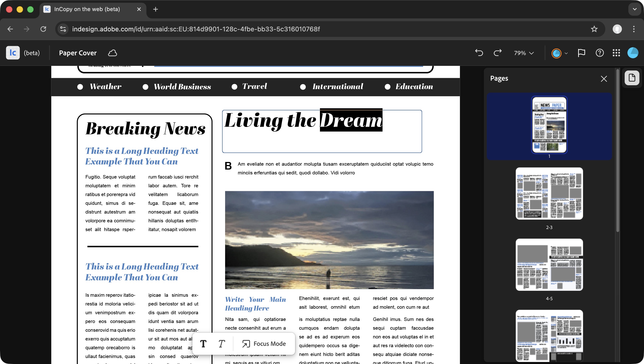This screenshot has height=364, width=644.
Task: Open the Adobe apps grid launcher
Action: click(616, 53)
